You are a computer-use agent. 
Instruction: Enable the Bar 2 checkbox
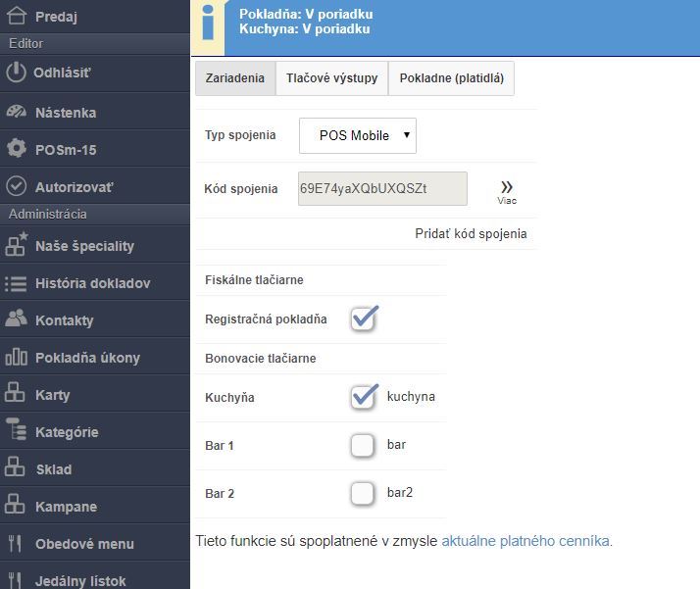click(363, 493)
